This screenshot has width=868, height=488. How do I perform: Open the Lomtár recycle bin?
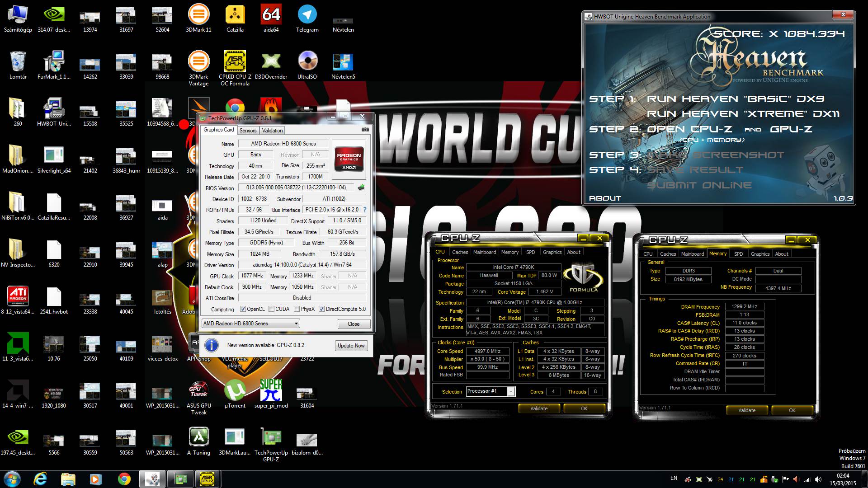pyautogui.click(x=18, y=66)
